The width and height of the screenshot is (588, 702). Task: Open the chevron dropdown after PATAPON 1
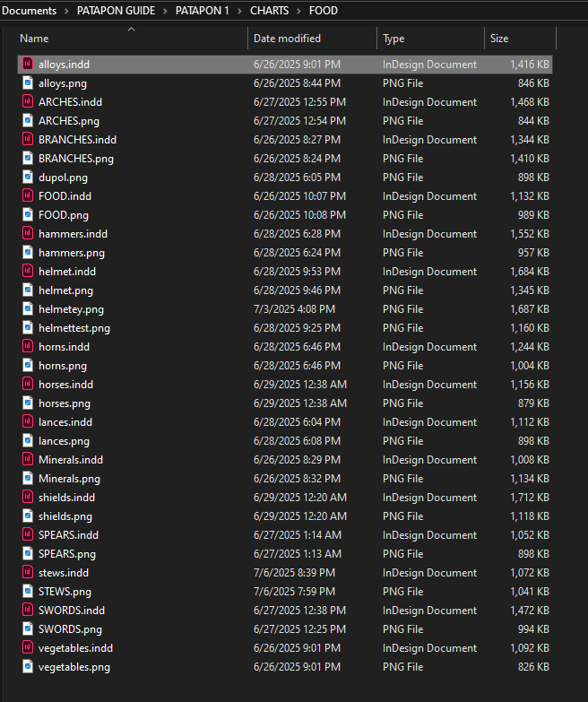click(239, 11)
